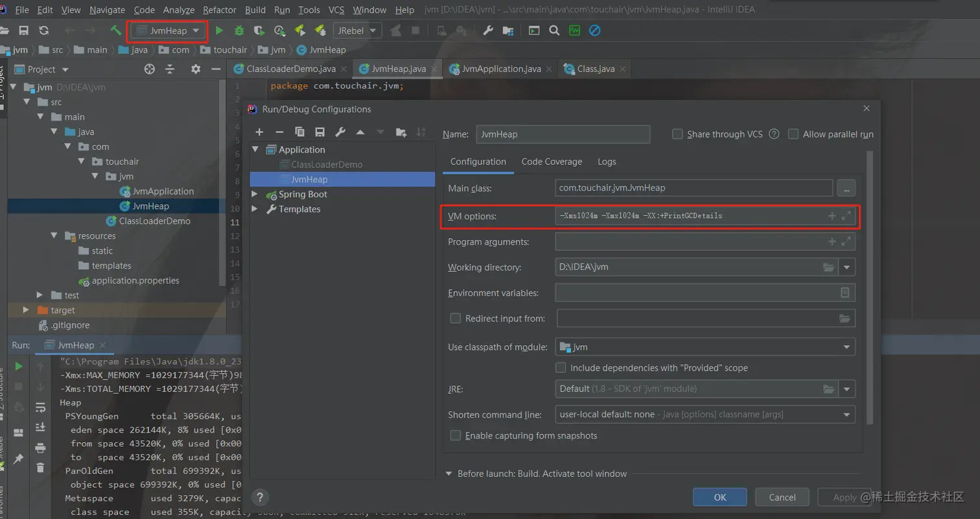Open Project Structure from the toolbar

click(x=508, y=30)
